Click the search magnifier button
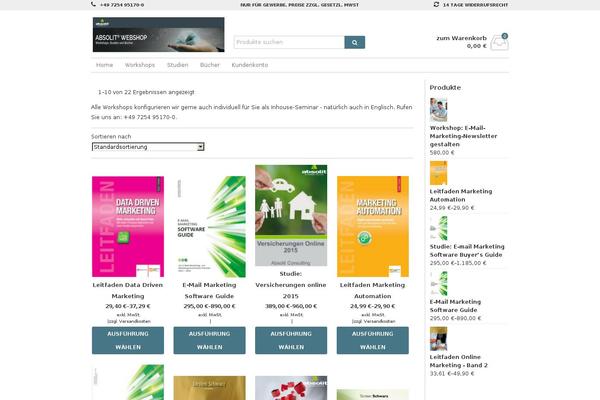Screen dimensions: 600x400 (x=354, y=42)
